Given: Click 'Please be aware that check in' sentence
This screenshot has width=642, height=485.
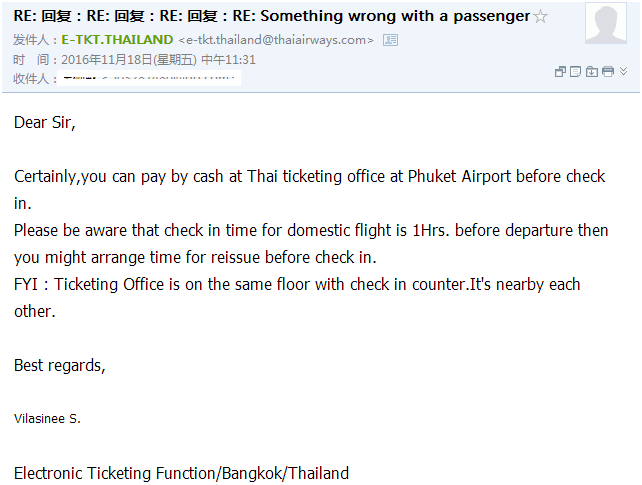Looking at the screenshot, I should coord(311,231).
